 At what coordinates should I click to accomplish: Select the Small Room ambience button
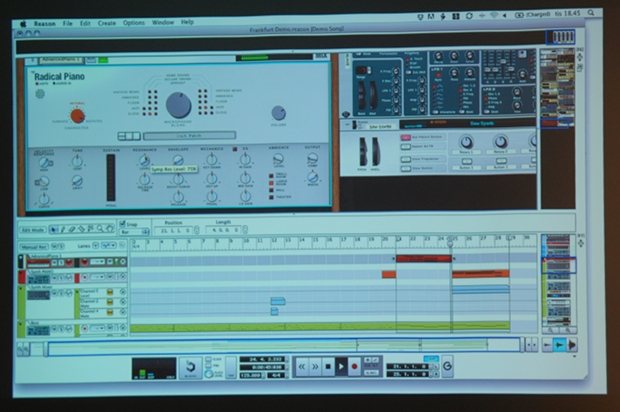(271, 176)
